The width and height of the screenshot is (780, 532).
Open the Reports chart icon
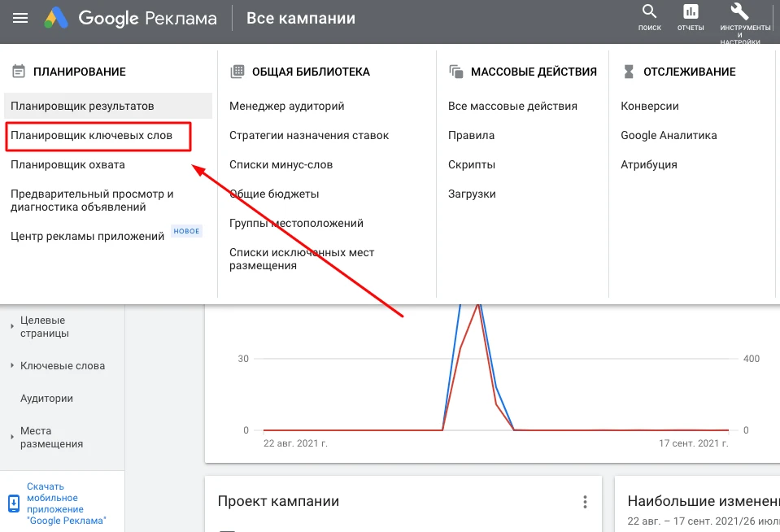click(x=691, y=11)
